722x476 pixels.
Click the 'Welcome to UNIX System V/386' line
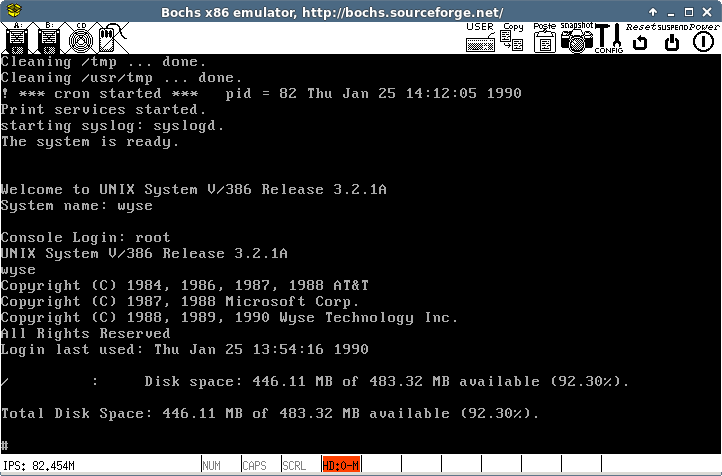pos(193,190)
